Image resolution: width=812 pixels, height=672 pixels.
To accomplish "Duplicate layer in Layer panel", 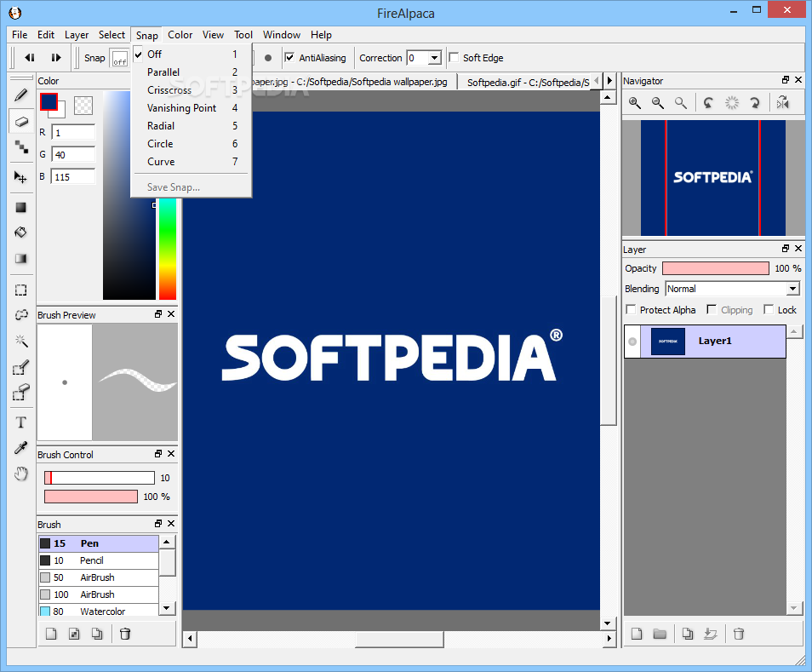I will tap(687, 634).
